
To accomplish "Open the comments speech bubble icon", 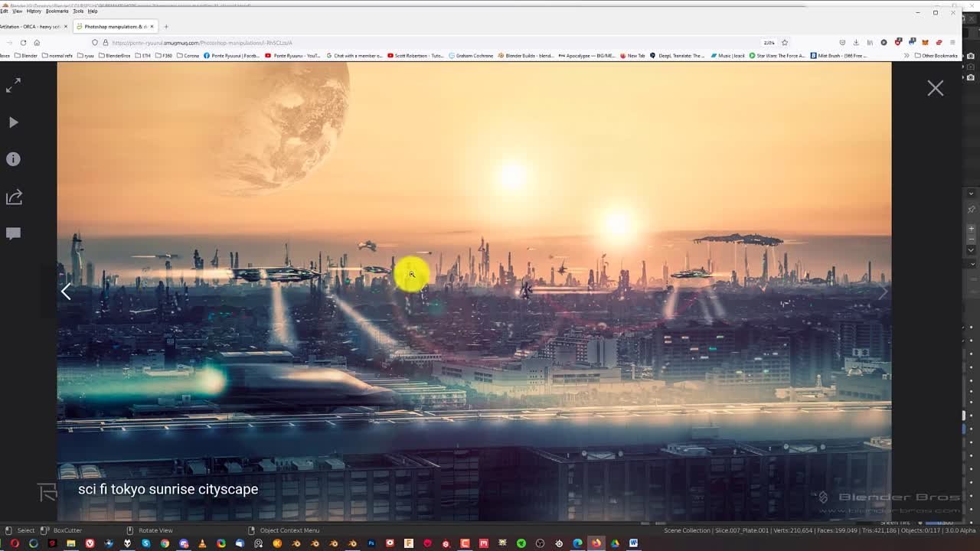I will [13, 233].
